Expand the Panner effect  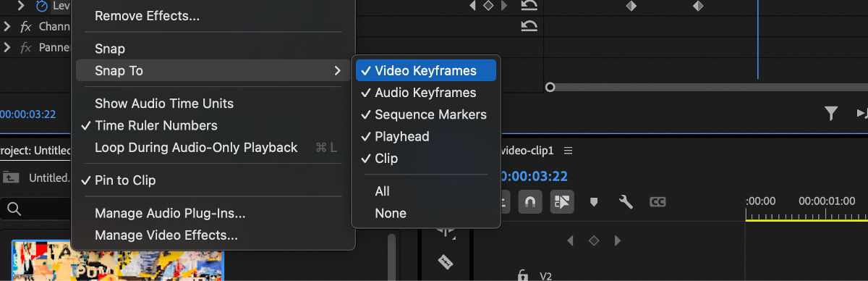7,48
